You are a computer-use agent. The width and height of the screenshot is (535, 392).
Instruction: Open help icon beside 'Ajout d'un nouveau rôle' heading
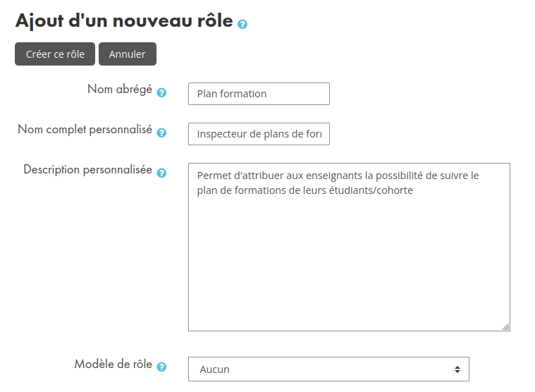coord(242,24)
